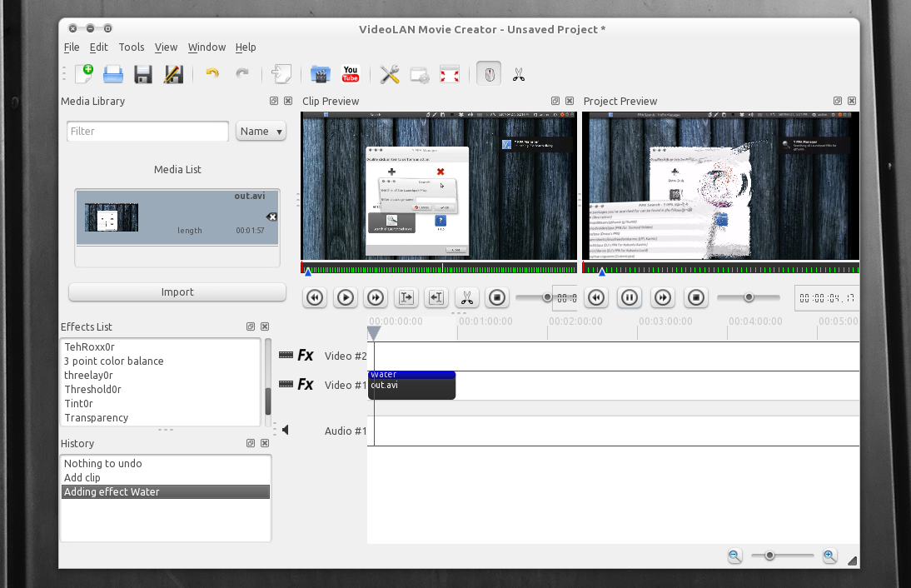
Task: Float the Effects List panel
Action: [251, 327]
